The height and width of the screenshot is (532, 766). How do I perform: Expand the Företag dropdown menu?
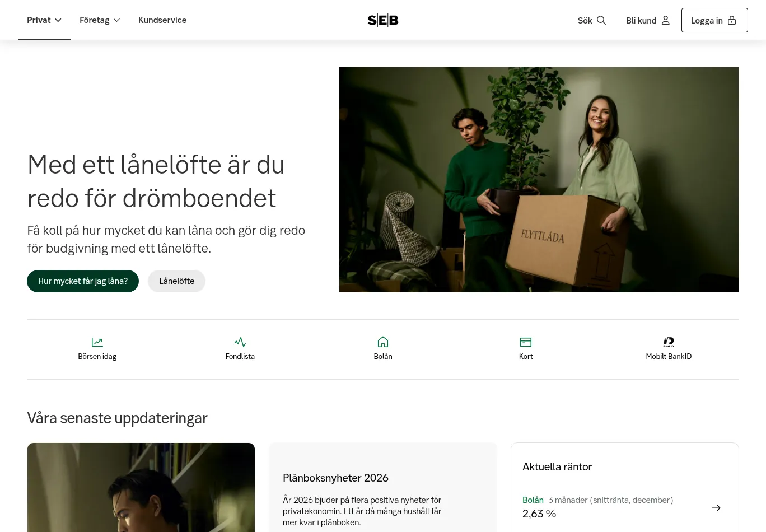[x=100, y=20]
